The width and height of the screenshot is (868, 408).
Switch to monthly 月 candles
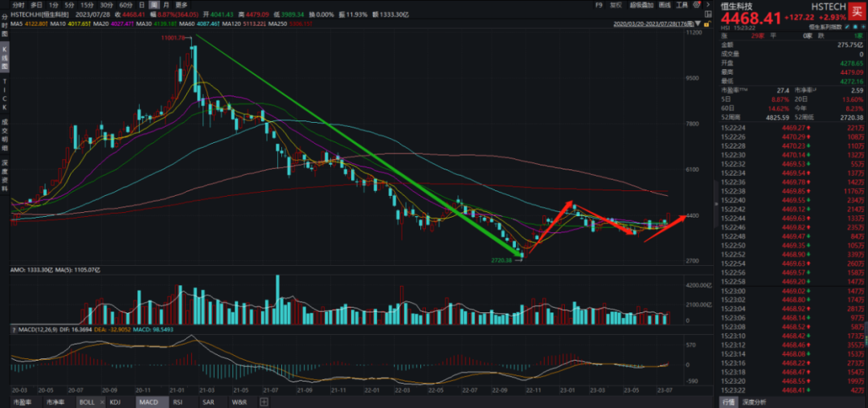(x=166, y=5)
